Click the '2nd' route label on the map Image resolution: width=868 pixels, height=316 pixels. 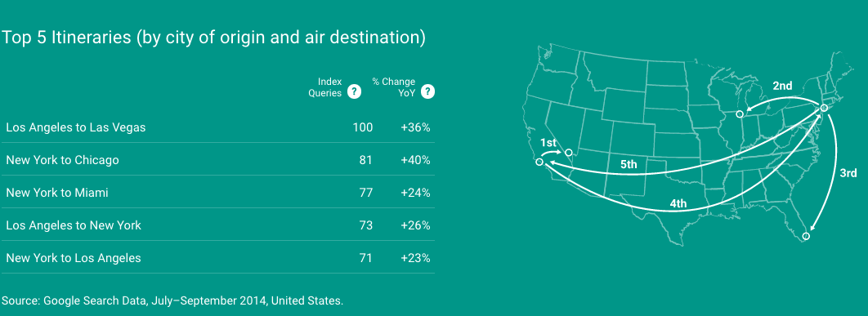click(x=782, y=86)
